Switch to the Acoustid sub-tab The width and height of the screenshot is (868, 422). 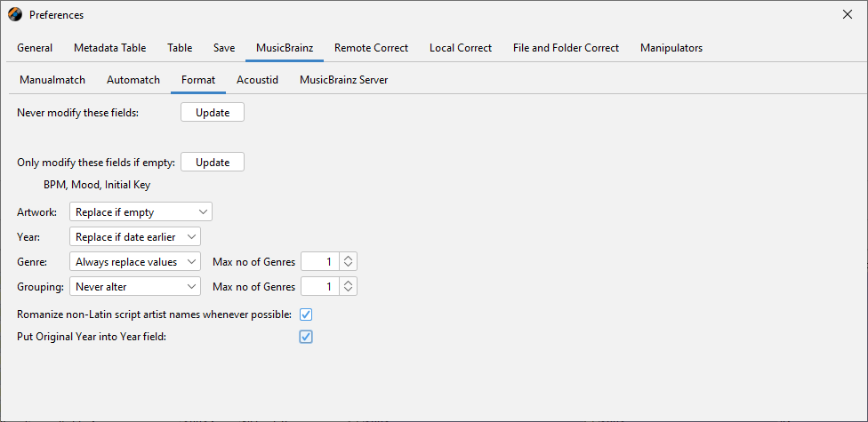coord(257,80)
